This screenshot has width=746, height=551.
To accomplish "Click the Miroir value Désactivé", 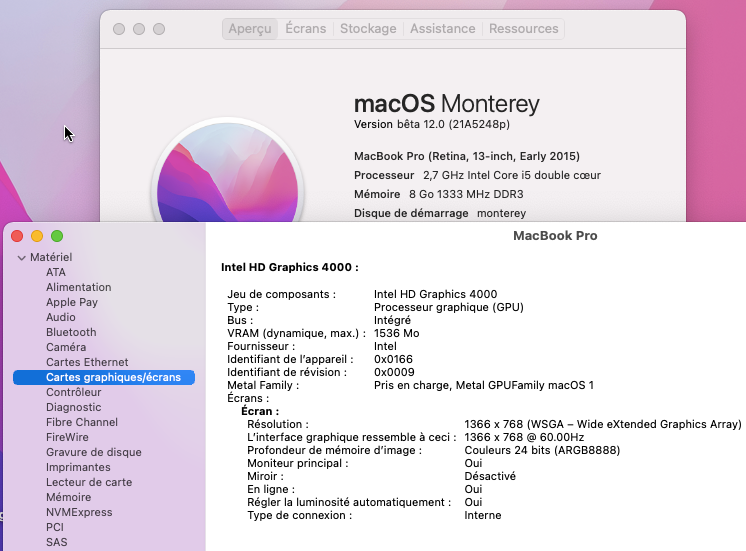I will click(490, 476).
